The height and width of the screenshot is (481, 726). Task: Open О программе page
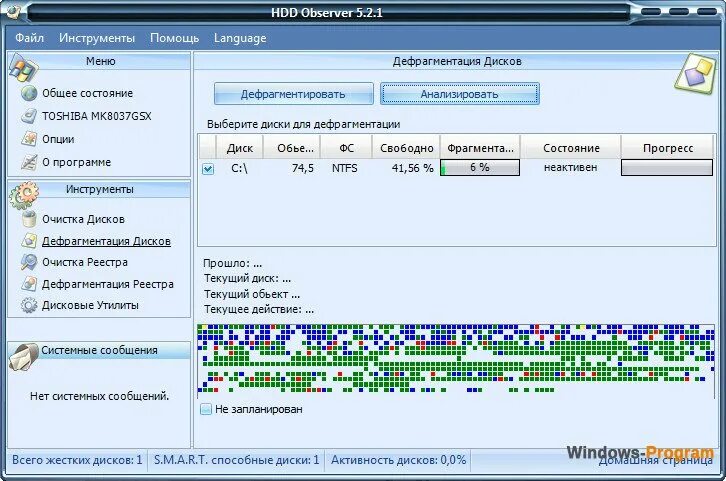pos(77,162)
